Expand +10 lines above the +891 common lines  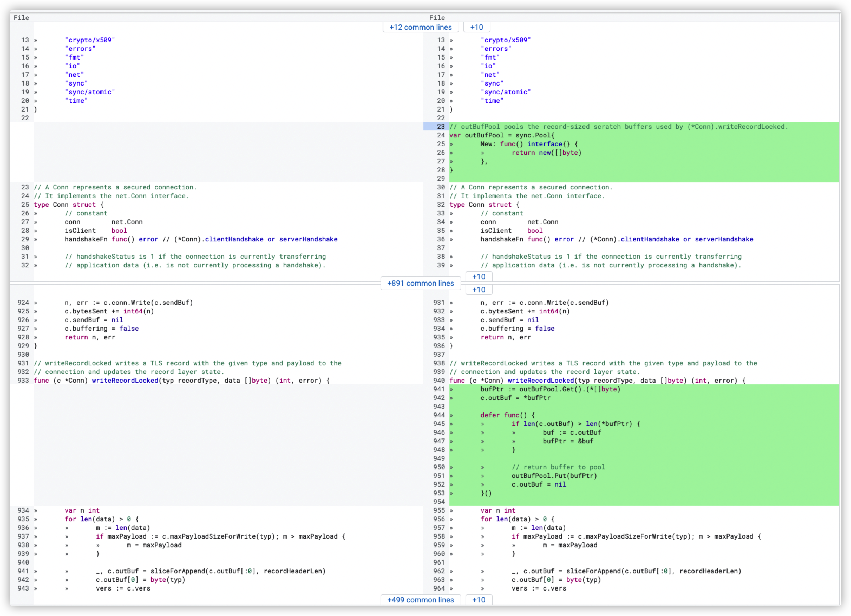click(x=478, y=277)
